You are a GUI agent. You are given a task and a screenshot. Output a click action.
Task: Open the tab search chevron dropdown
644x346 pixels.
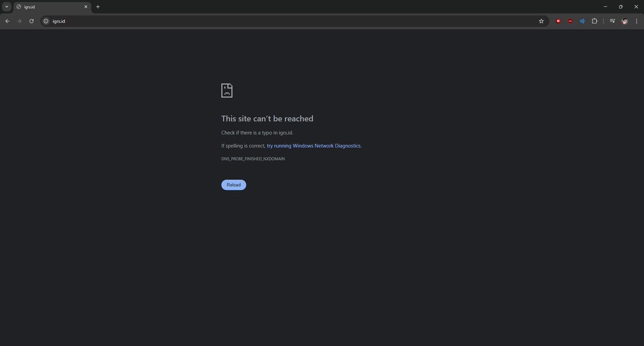tap(7, 6)
